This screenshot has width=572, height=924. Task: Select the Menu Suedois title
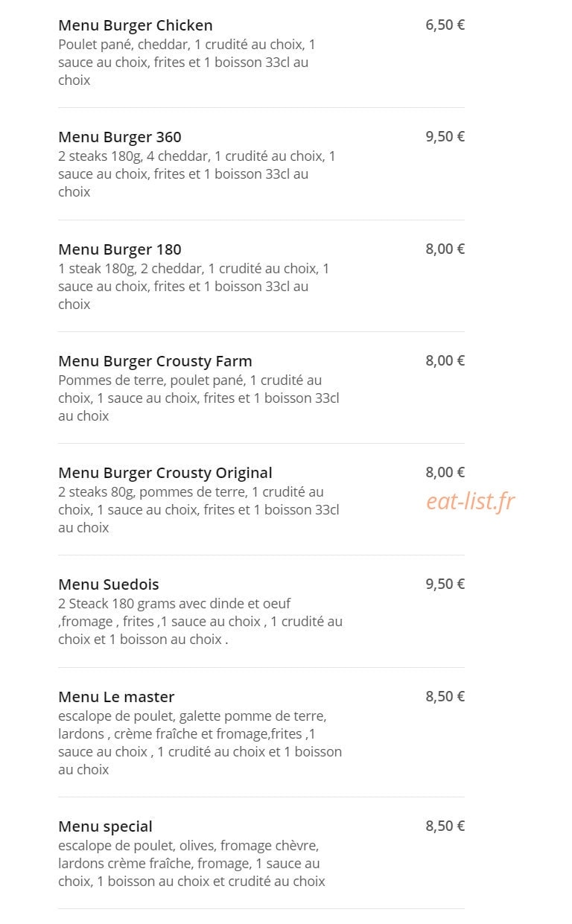pyautogui.click(x=109, y=584)
